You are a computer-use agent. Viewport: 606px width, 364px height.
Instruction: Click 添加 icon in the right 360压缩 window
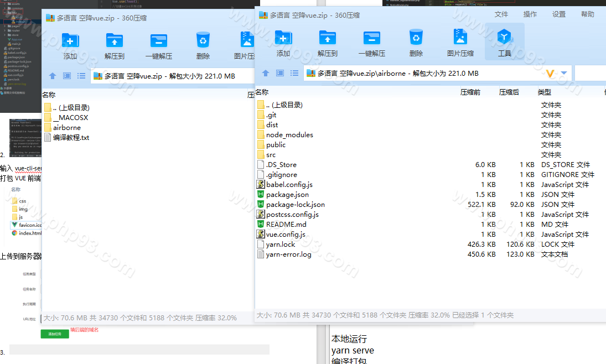tap(283, 43)
